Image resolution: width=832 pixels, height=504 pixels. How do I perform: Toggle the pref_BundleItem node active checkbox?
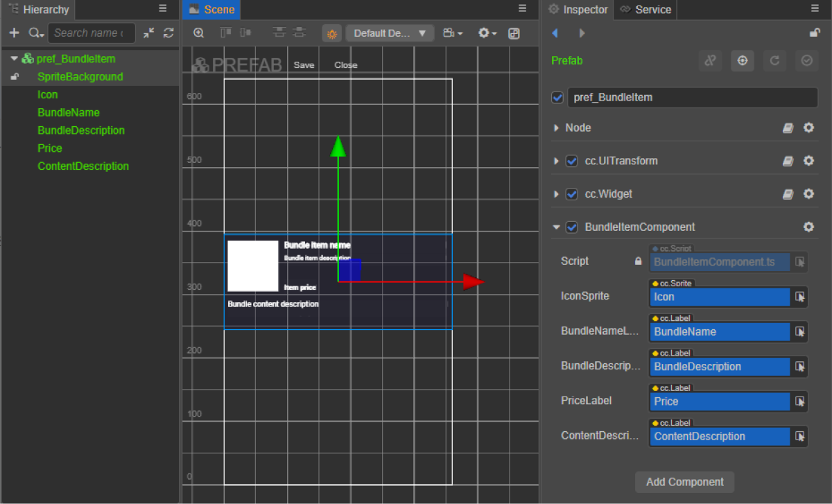[x=557, y=98]
